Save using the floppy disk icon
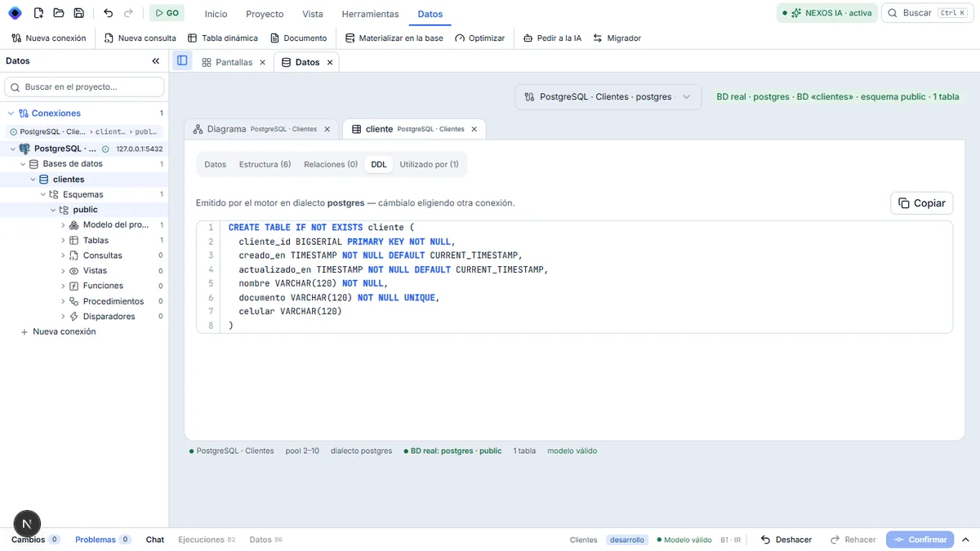The image size is (980, 551). click(78, 13)
